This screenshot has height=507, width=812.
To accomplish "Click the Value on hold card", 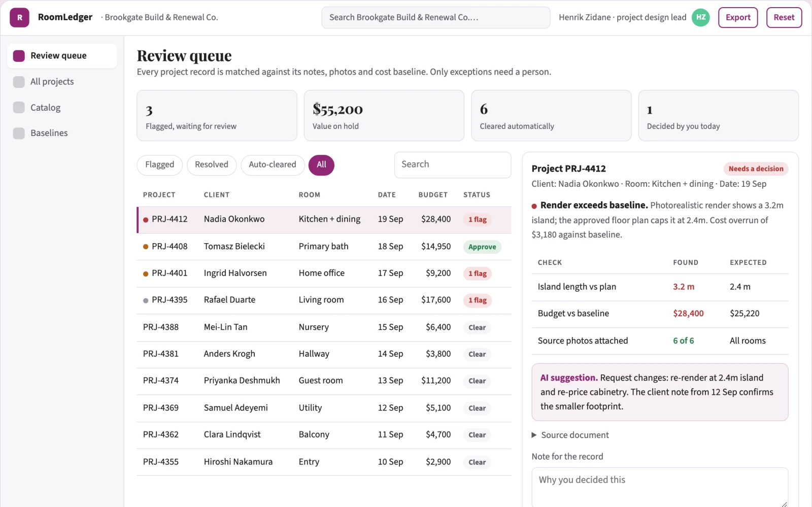I will coord(384,116).
